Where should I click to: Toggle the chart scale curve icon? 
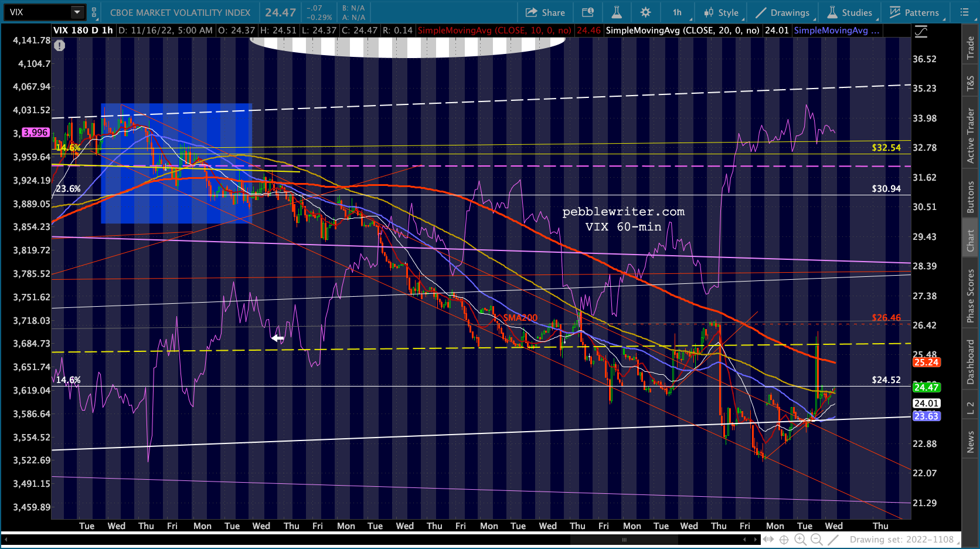921,32
